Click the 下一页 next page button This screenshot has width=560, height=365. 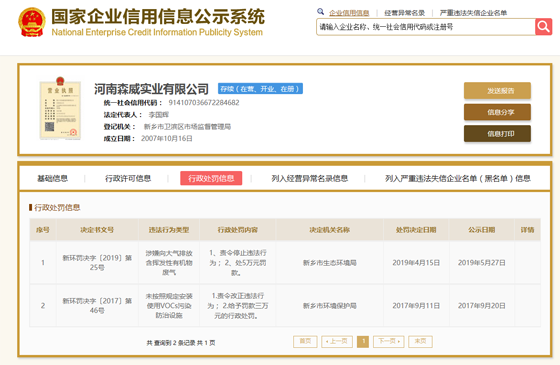(x=389, y=341)
